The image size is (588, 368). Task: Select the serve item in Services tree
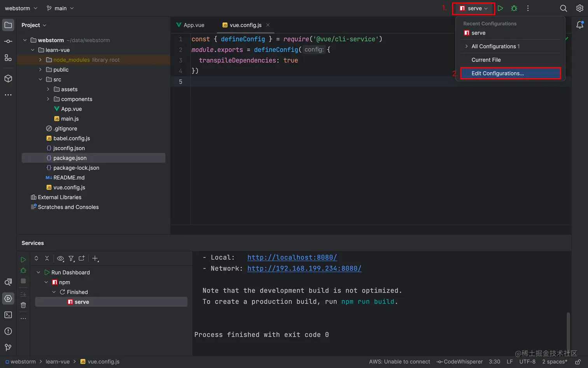(111, 302)
